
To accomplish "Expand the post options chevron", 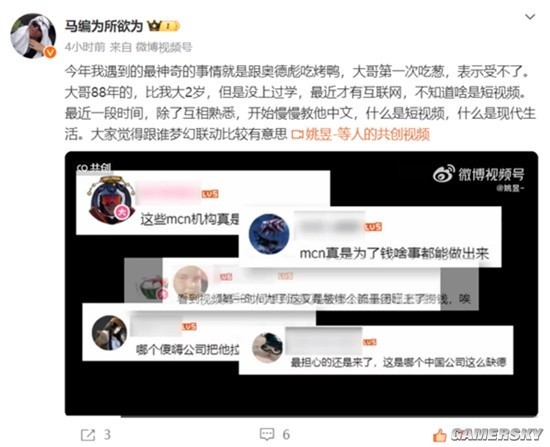I will 530,16.
